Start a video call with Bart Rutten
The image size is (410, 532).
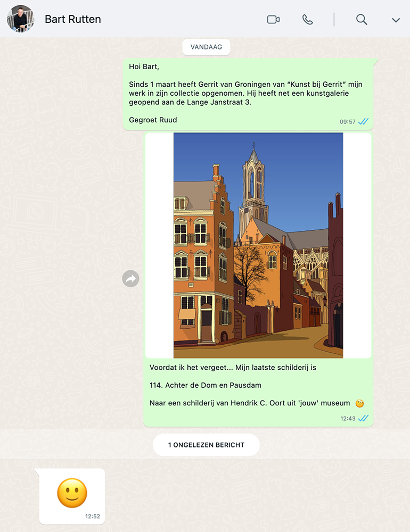tap(273, 19)
